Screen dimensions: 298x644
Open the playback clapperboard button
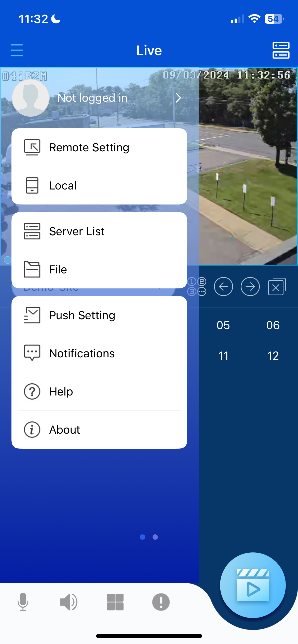[x=253, y=585]
